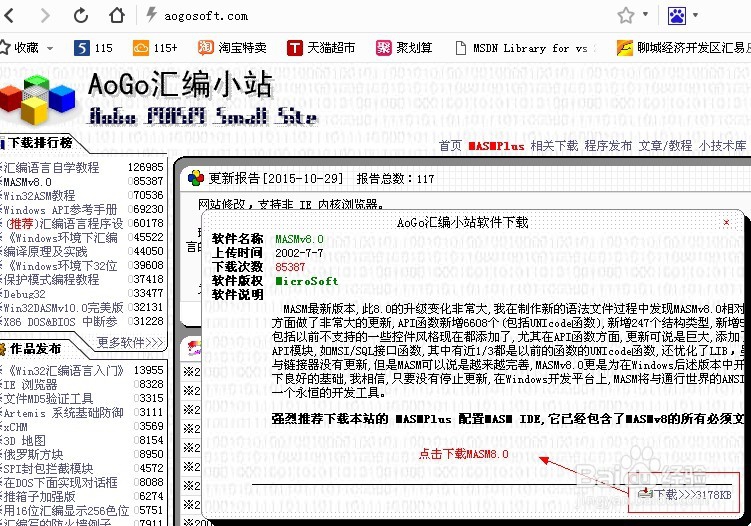The height and width of the screenshot is (526, 751).
Task: Open 在DOS下面实现对话框 entry
Action: pos(60,482)
